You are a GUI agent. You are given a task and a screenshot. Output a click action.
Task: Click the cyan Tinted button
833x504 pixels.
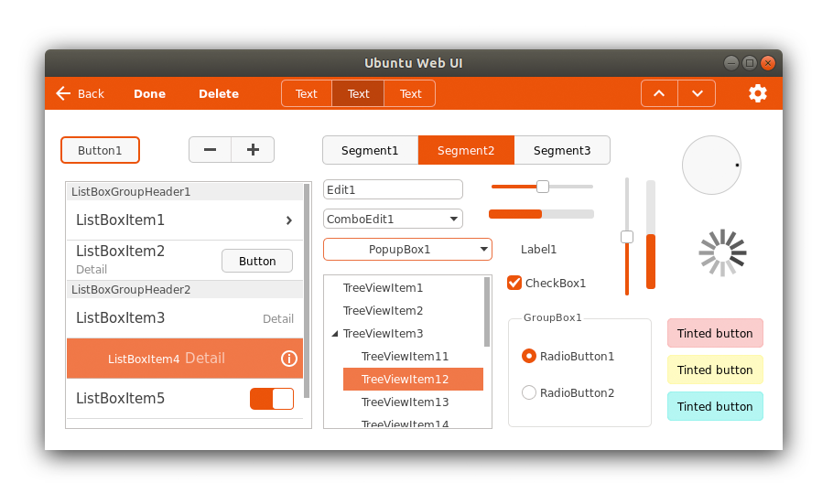tap(715, 406)
